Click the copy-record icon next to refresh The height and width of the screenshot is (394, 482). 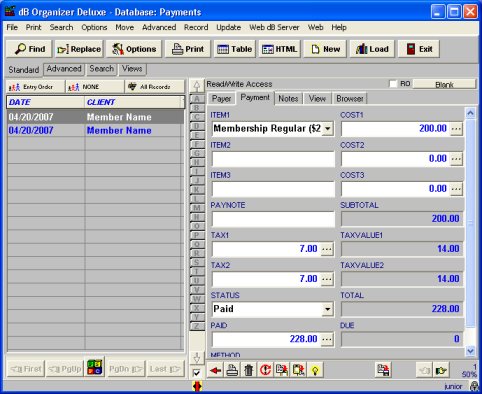point(282,370)
